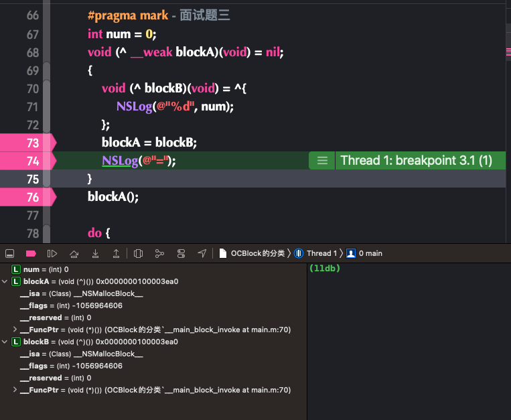Select blockB __flags row
Viewport: 511px width, 420px height.
(153, 366)
